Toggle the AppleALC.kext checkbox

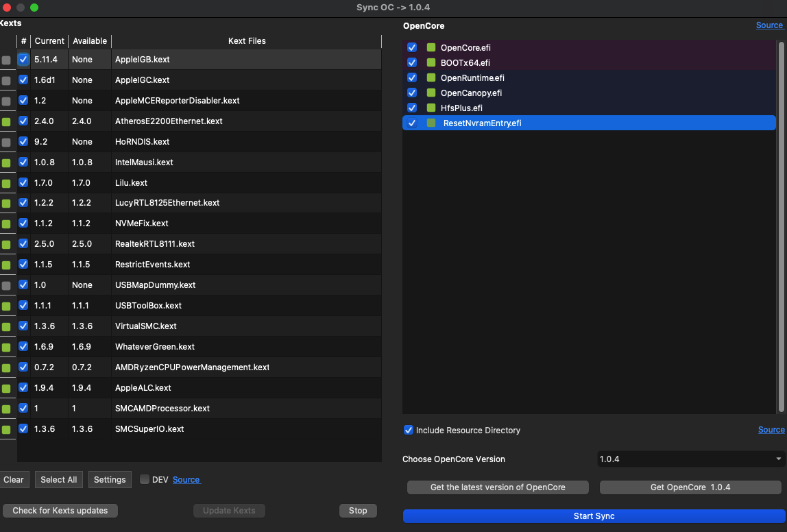click(x=23, y=387)
